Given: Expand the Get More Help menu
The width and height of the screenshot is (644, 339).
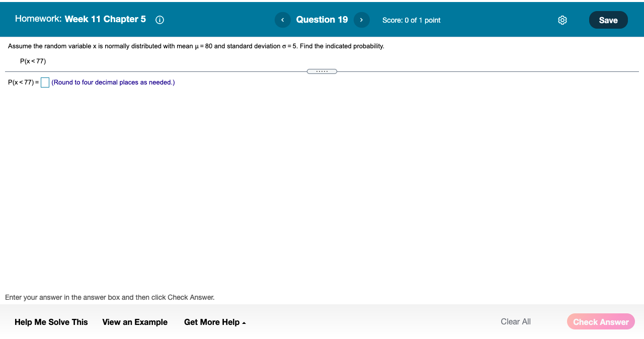Looking at the screenshot, I should pos(215,322).
